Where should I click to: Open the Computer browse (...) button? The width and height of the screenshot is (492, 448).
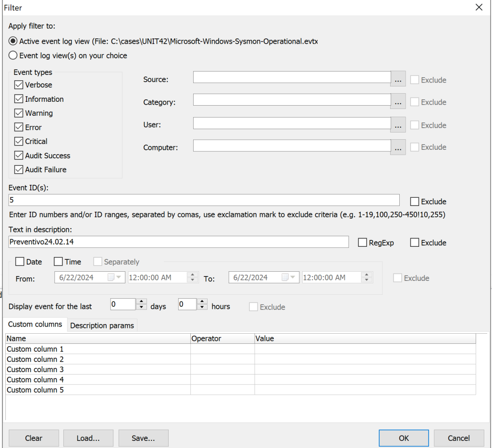(x=398, y=147)
